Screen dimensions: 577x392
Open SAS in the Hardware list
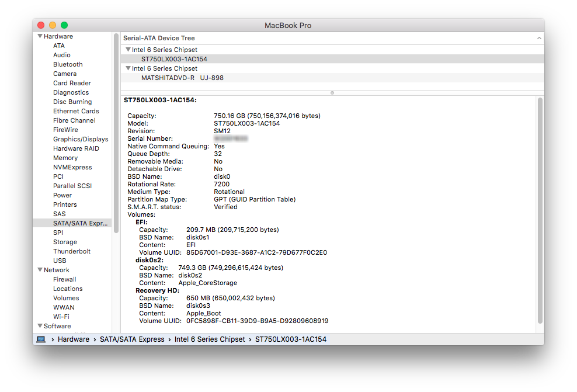click(x=59, y=214)
